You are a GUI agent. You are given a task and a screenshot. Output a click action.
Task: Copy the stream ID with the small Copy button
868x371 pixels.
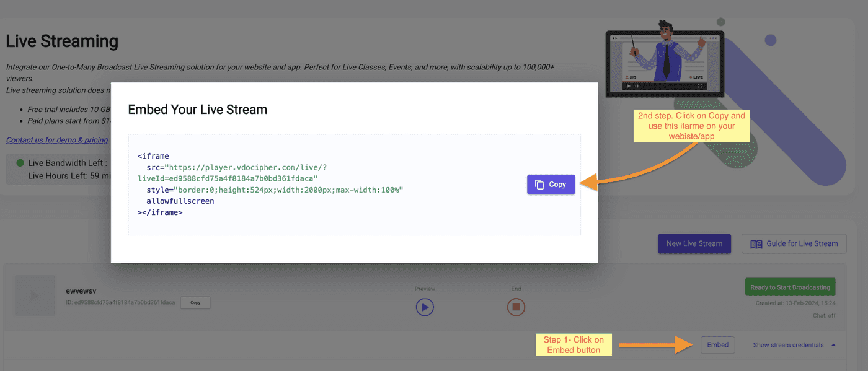[x=195, y=303]
